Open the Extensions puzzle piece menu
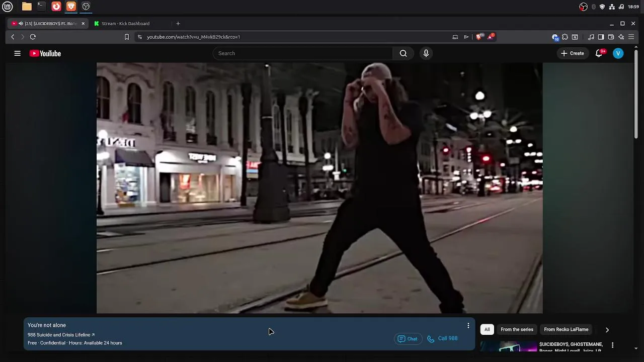 click(565, 37)
